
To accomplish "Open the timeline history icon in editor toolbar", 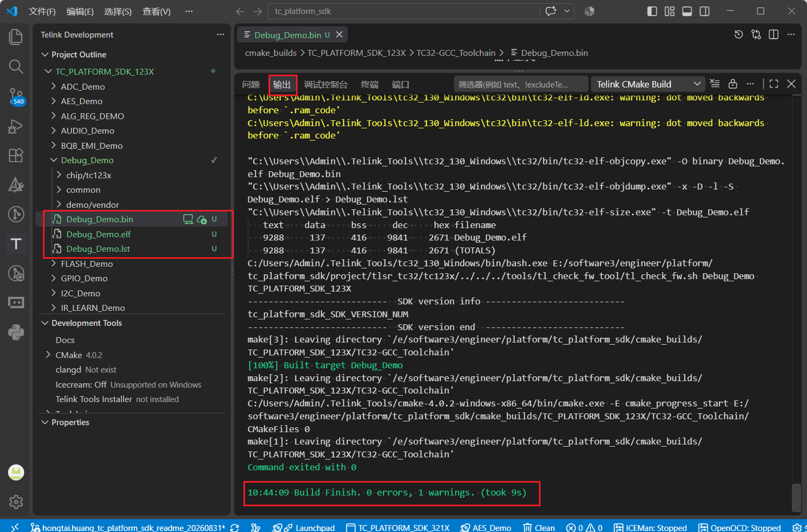I will click(x=739, y=34).
